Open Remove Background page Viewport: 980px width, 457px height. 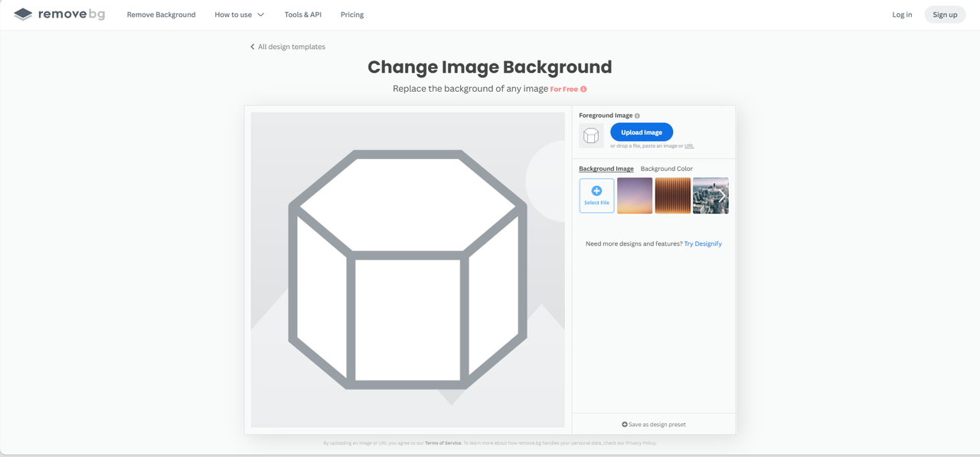(161, 15)
